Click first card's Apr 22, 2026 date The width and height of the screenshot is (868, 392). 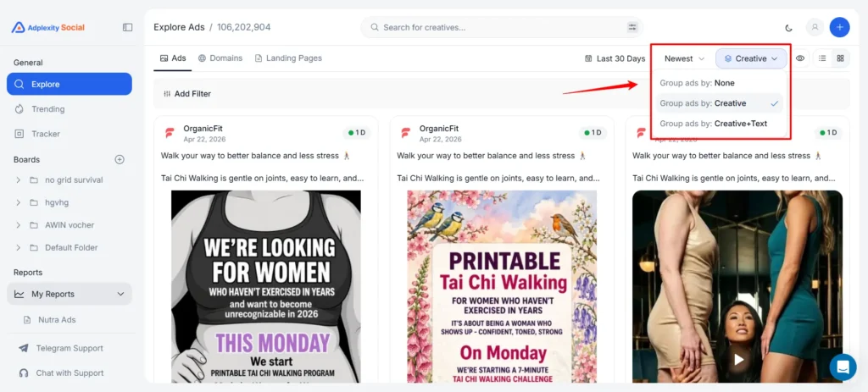click(205, 140)
